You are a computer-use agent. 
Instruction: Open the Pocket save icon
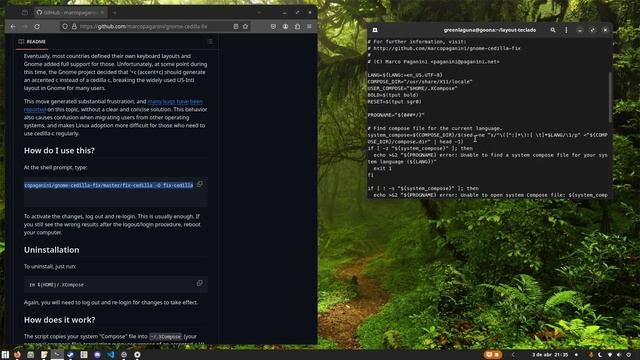pyautogui.click(x=273, y=27)
